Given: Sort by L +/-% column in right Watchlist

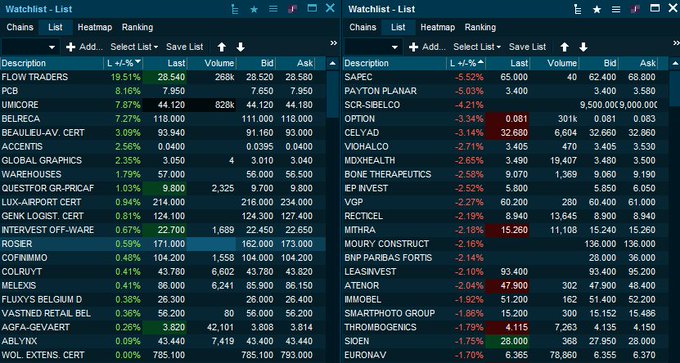Looking at the screenshot, I should pyautogui.click(x=466, y=63).
